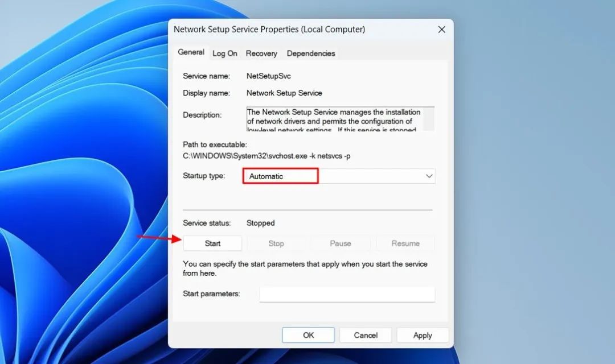Click the dialog's title bar text
Viewport: 615px width, 364px height.
tap(269, 30)
